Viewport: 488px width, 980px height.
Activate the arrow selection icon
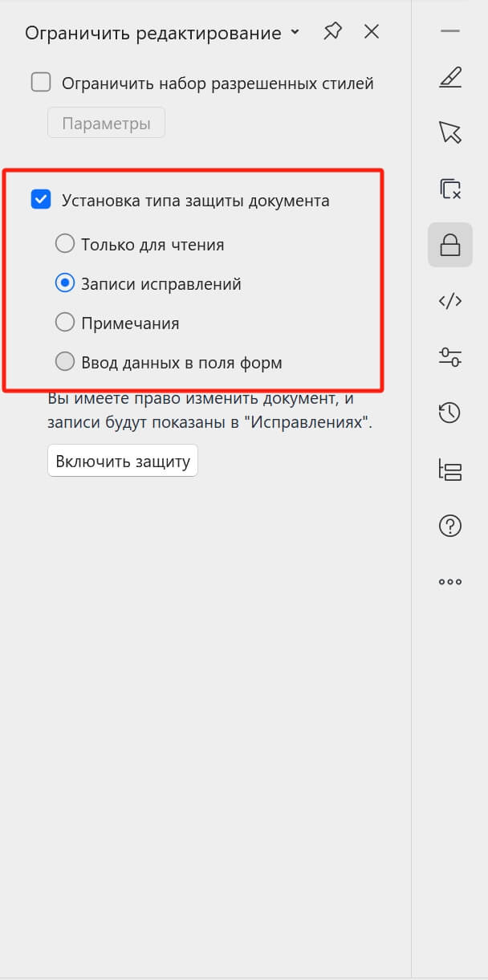pos(449,132)
